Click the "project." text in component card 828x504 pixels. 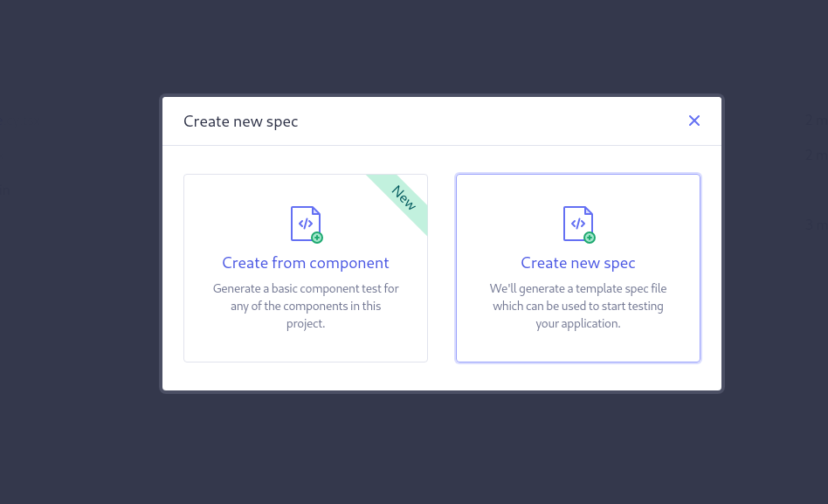coord(305,323)
